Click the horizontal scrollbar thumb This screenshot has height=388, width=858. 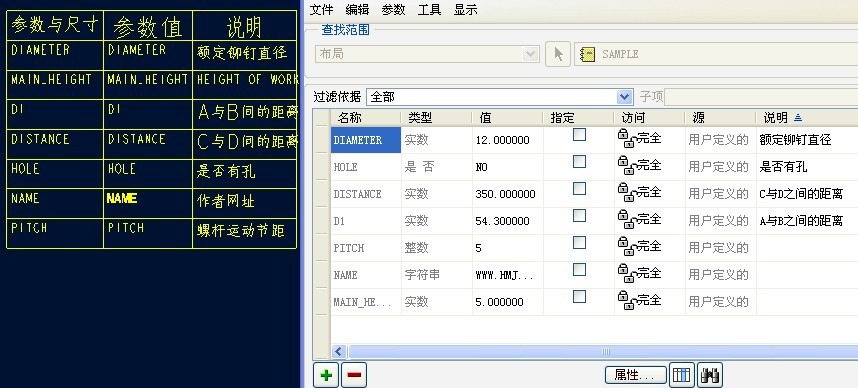[603, 351]
